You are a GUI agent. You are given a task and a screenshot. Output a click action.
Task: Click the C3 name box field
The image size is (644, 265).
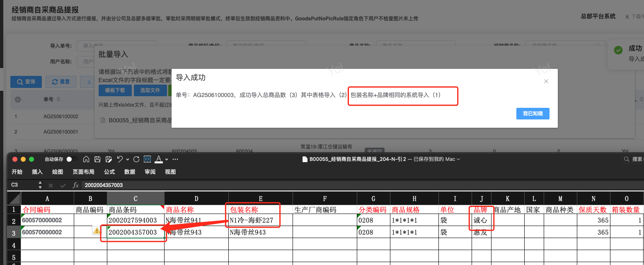coord(21,185)
